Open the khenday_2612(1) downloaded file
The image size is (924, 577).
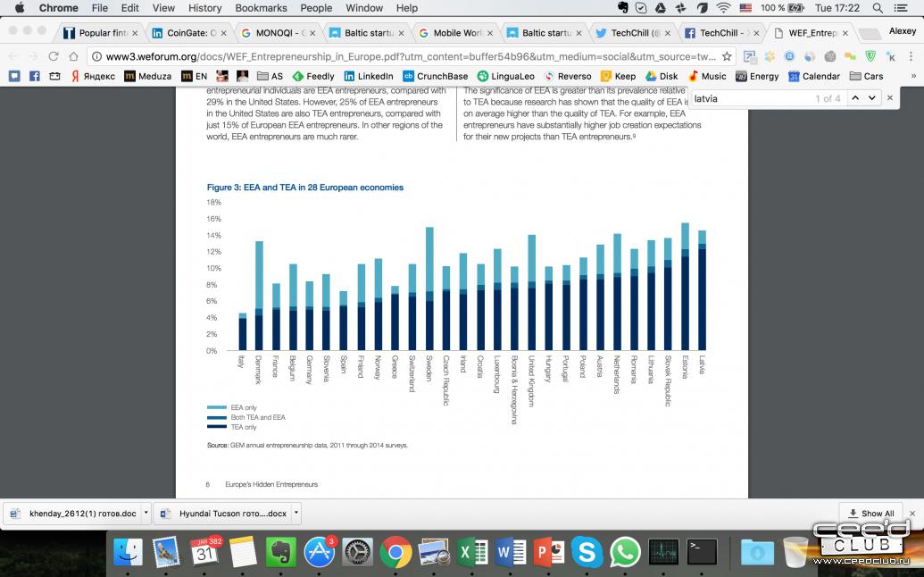pyautogui.click(x=74, y=514)
